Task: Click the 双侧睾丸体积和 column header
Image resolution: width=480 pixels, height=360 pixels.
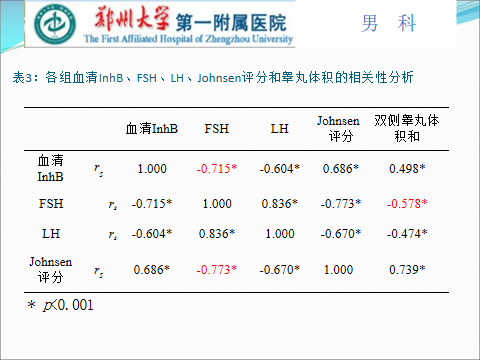Action: (x=407, y=129)
